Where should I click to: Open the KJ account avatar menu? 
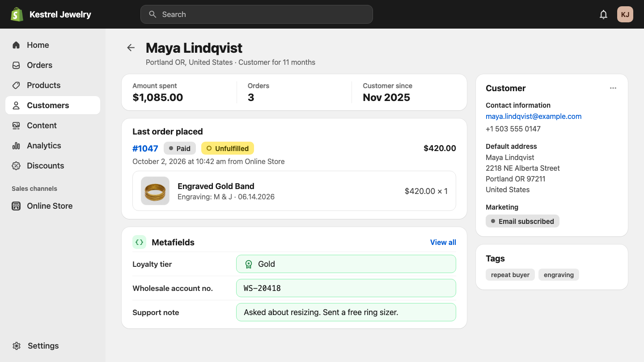point(625,14)
